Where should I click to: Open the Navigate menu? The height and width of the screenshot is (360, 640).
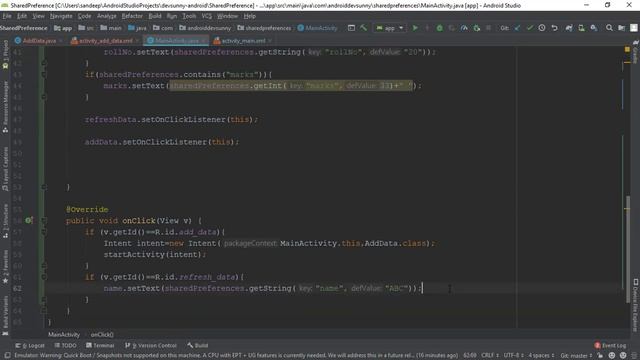[x=61, y=16]
